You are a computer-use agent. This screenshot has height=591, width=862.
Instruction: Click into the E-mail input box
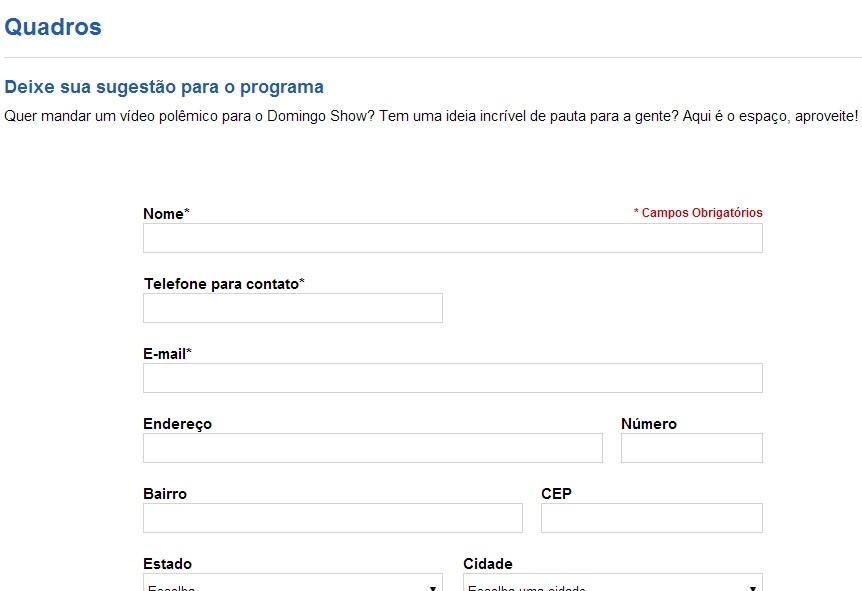452,378
